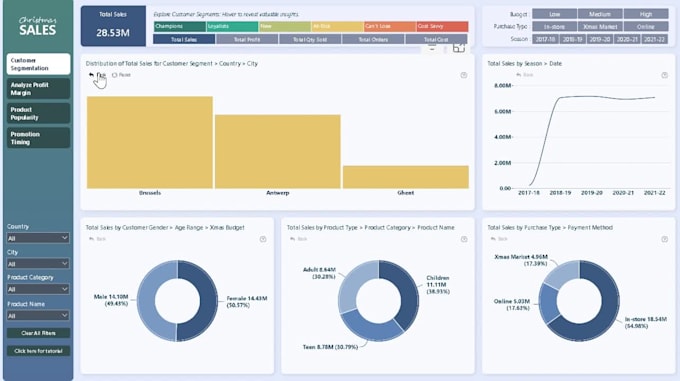Toggle the Xmas Market purchase type filter
This screenshot has height=381, width=680.
pyautogui.click(x=600, y=26)
